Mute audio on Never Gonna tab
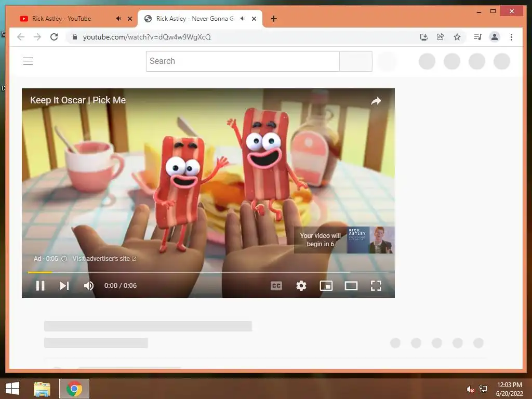 tap(243, 19)
